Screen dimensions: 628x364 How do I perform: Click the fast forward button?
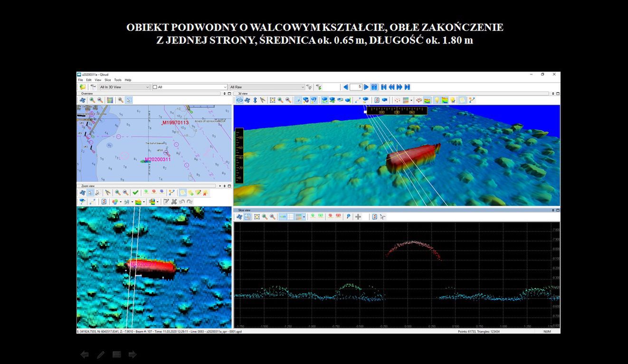click(x=400, y=87)
